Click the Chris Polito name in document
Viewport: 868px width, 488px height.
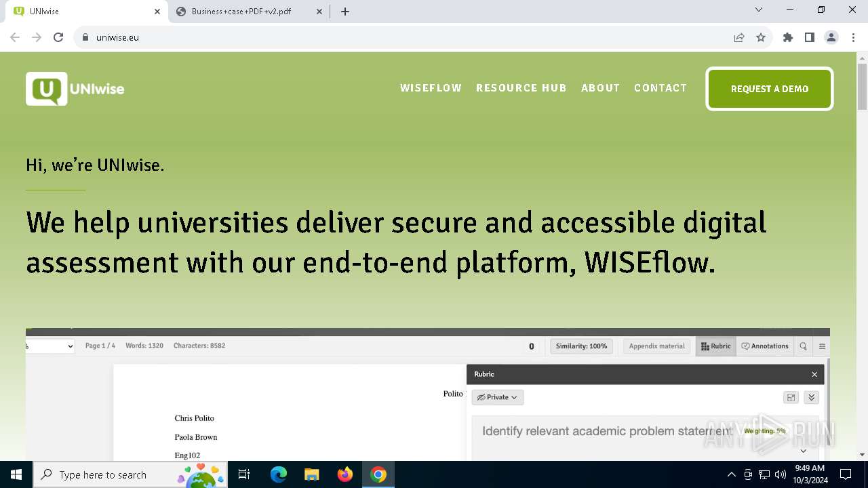(x=195, y=418)
